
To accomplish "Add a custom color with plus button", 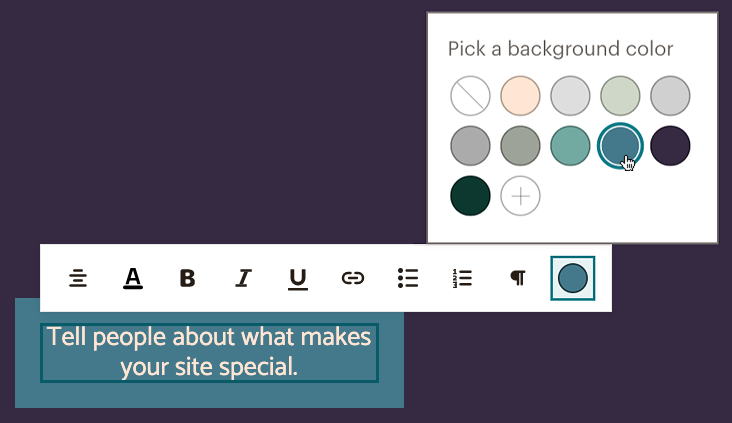I will click(520, 195).
